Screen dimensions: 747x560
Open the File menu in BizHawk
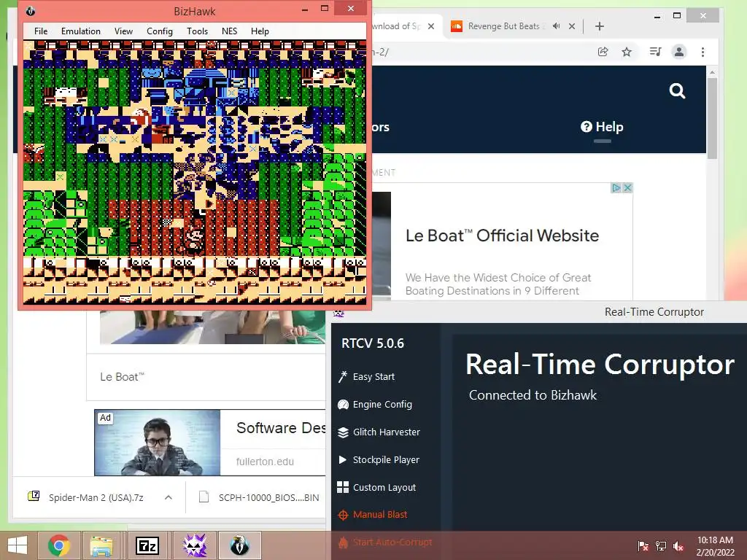coord(41,31)
